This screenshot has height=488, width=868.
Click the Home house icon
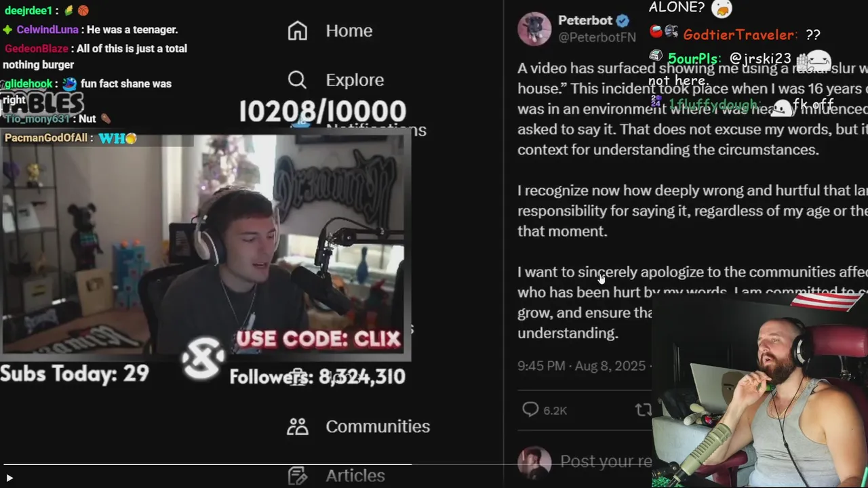(298, 30)
